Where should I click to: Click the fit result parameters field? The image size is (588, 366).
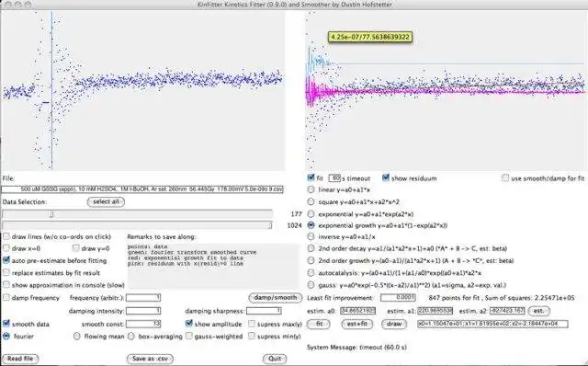(x=492, y=324)
